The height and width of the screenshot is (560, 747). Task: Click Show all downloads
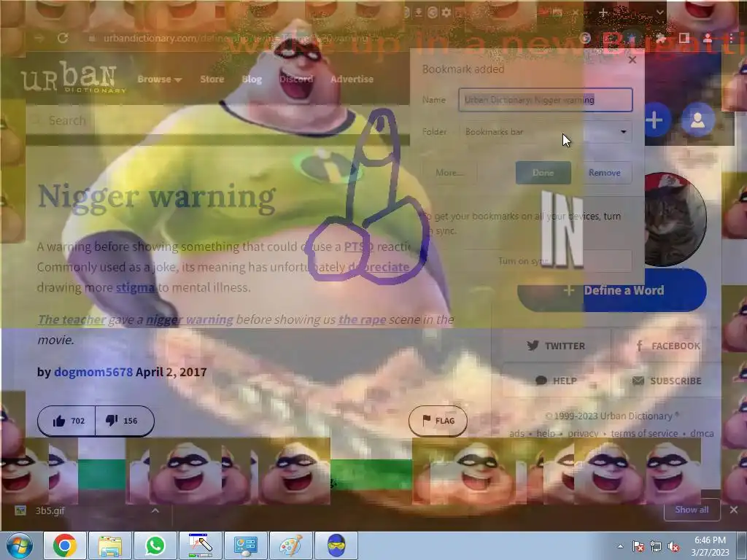pyautogui.click(x=692, y=510)
